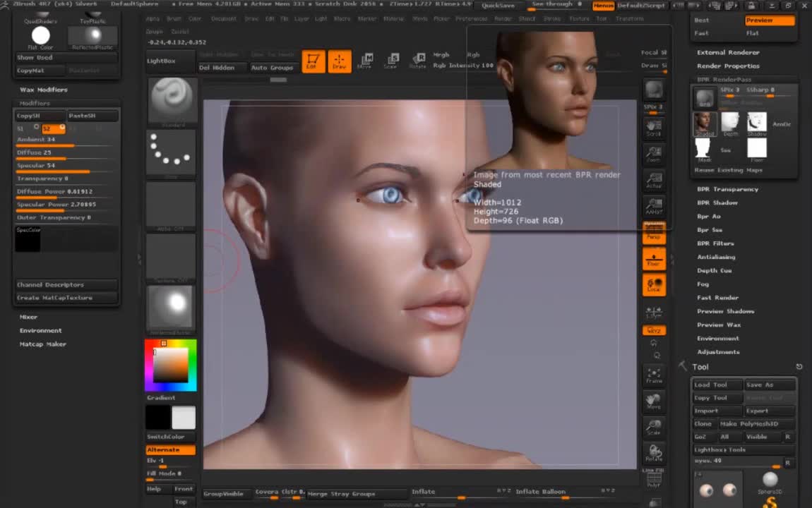The width and height of the screenshot is (812, 508).
Task: Select the eyes tool thumbnail
Action: tap(717, 489)
